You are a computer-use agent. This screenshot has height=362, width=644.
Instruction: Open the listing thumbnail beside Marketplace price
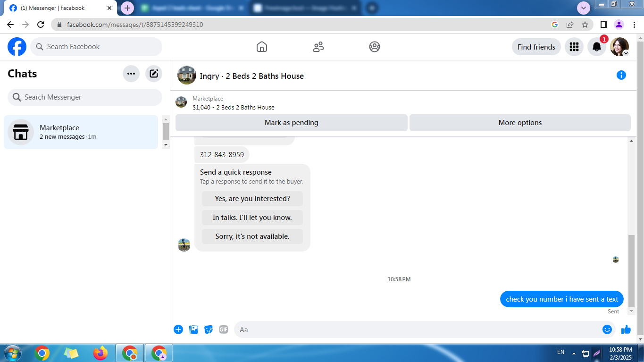pyautogui.click(x=181, y=102)
